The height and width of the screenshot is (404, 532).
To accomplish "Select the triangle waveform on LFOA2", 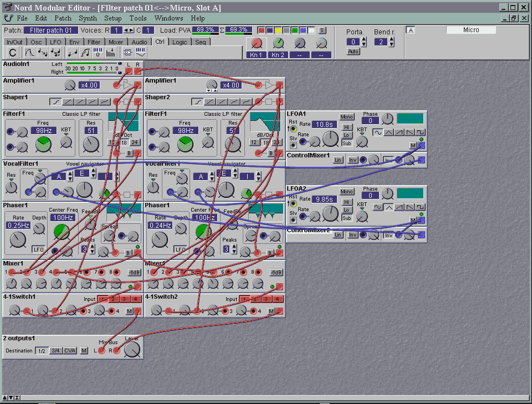I will 388,207.
